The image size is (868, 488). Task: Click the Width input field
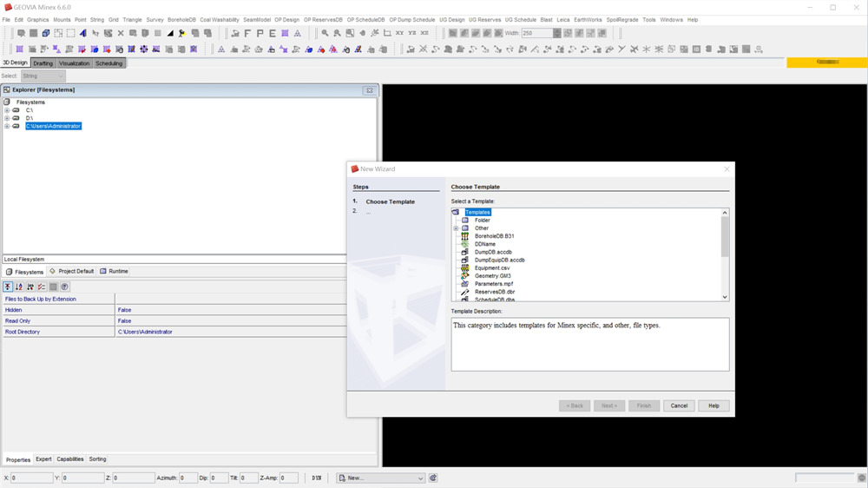[537, 33]
